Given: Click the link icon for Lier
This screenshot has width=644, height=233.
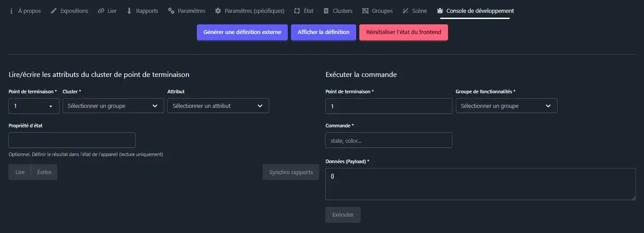Looking at the screenshot, I should (x=101, y=11).
